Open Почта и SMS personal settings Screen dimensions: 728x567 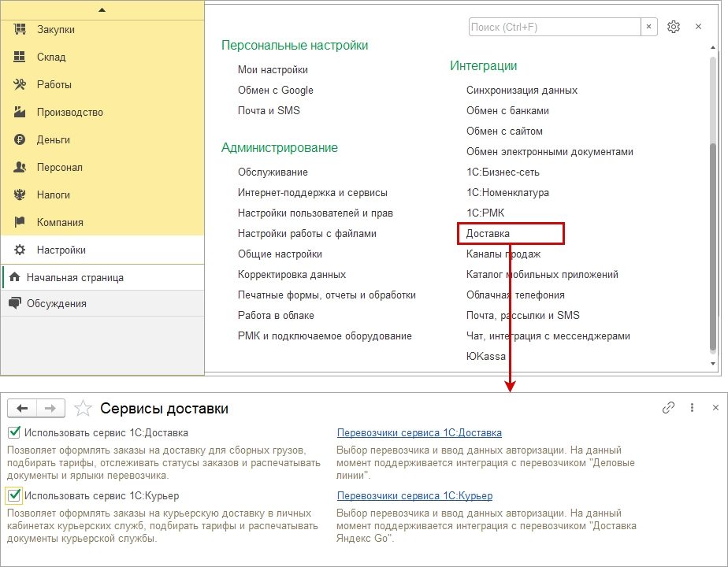[x=269, y=110]
